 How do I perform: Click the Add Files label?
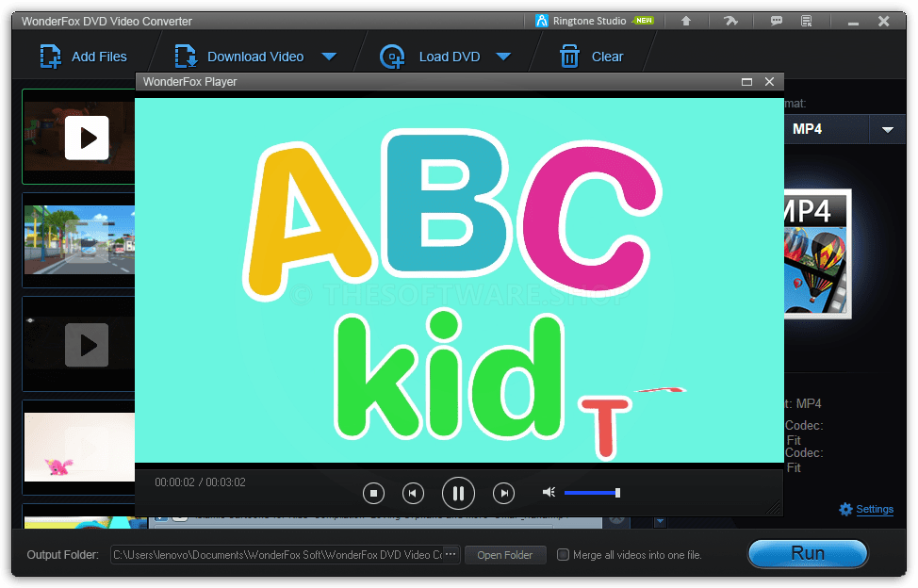[99, 57]
